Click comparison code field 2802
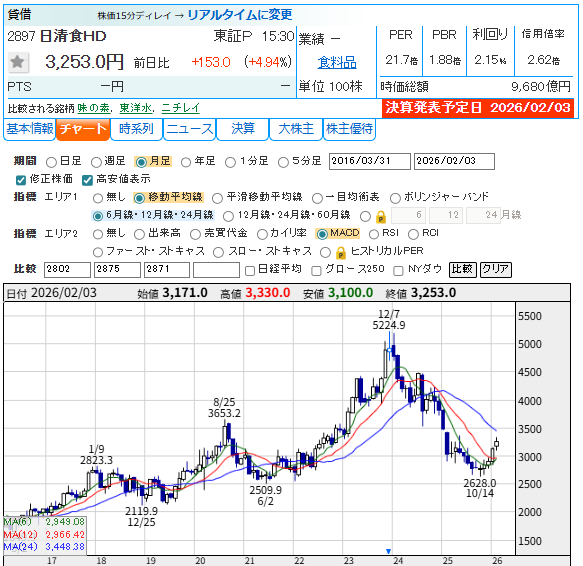 click(x=67, y=270)
